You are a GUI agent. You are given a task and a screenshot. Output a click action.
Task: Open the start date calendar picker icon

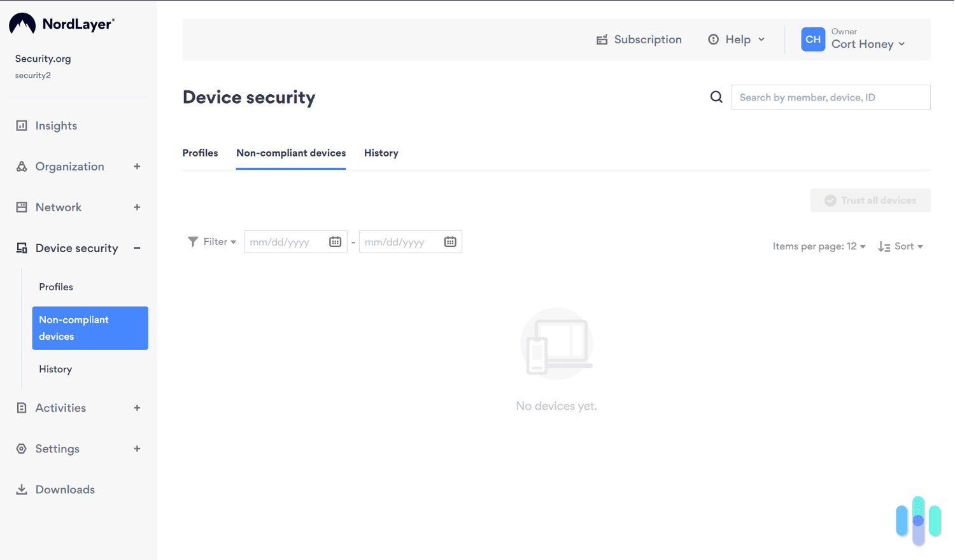coord(335,242)
